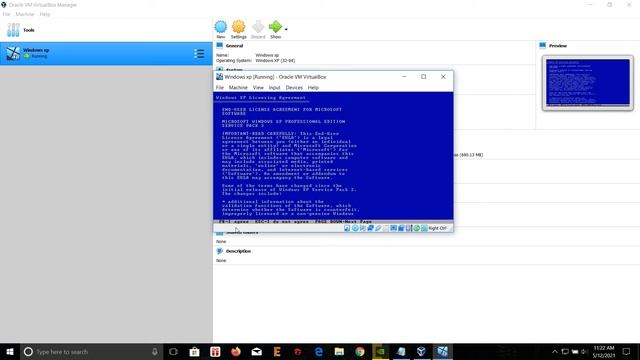Click the display status bar icon
Screen dimensions: 640x360
click(393, 228)
